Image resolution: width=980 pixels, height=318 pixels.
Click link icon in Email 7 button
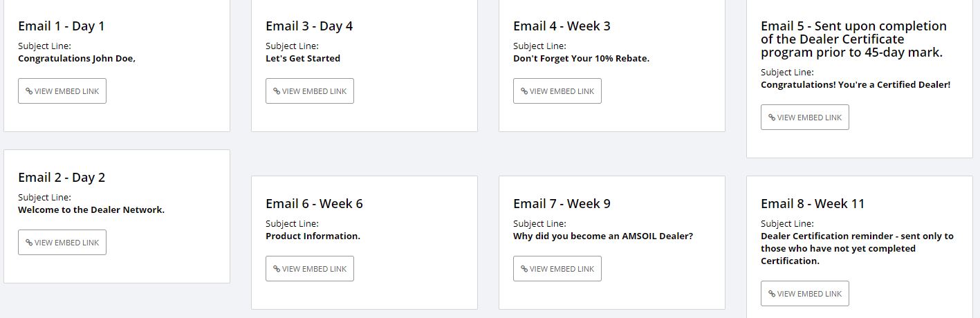pyautogui.click(x=524, y=269)
